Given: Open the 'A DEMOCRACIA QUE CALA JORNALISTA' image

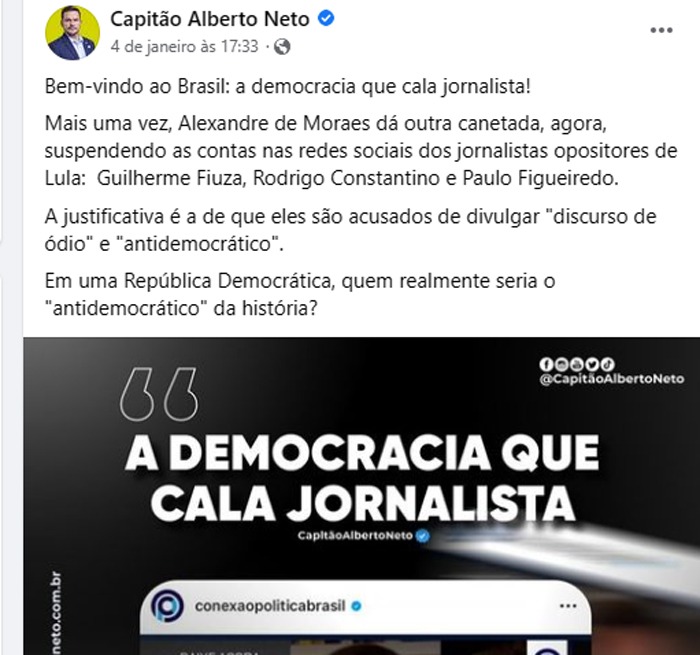Looking at the screenshot, I should point(362,496).
